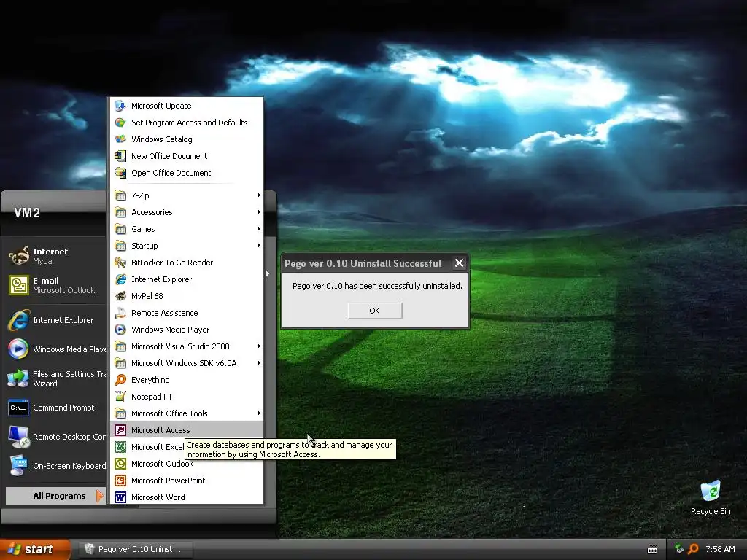The width and height of the screenshot is (747, 560).
Task: Click the keyboard icon in the taskbar
Action: point(652,550)
